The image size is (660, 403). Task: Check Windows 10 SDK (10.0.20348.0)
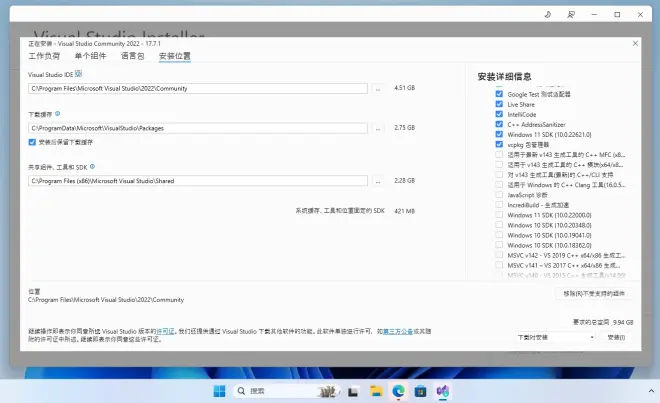tap(499, 225)
